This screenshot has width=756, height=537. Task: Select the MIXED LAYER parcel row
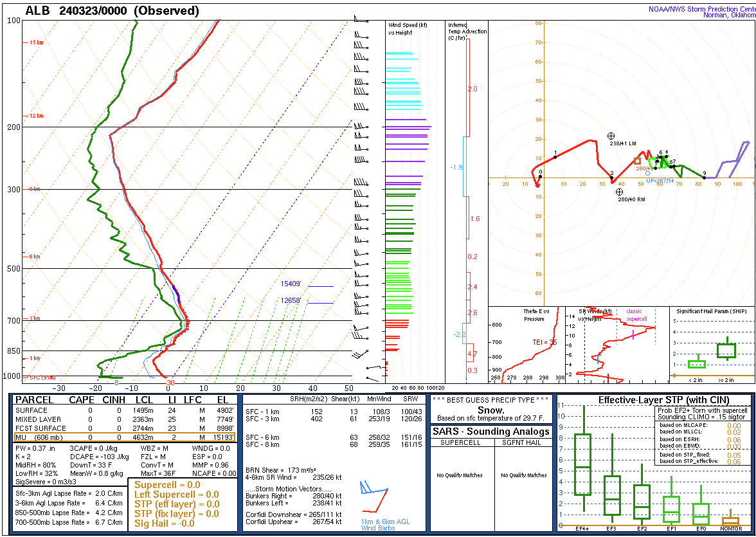tap(125, 419)
